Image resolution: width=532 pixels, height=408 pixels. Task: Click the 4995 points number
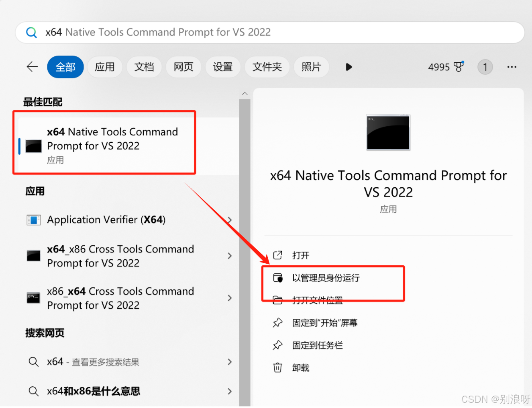[x=439, y=67]
